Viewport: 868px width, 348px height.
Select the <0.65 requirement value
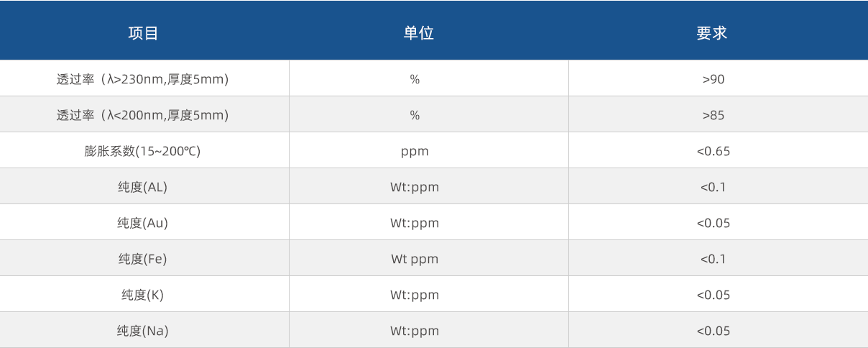714,151
